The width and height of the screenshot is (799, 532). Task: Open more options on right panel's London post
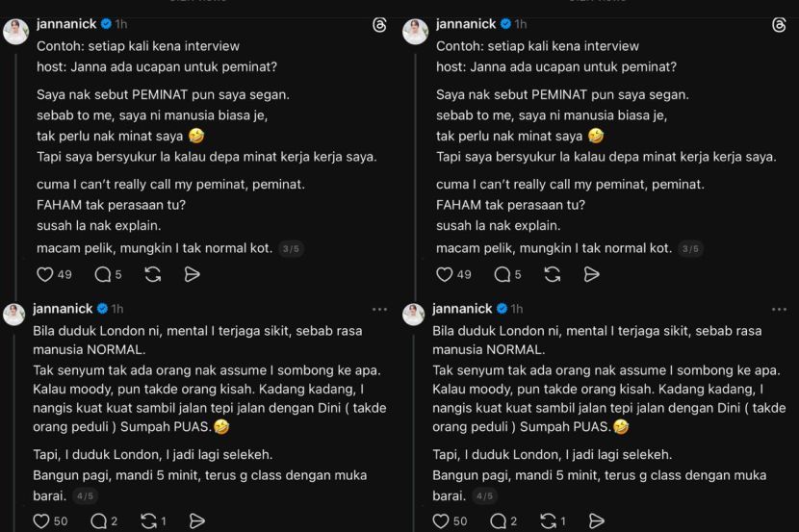[779, 310]
